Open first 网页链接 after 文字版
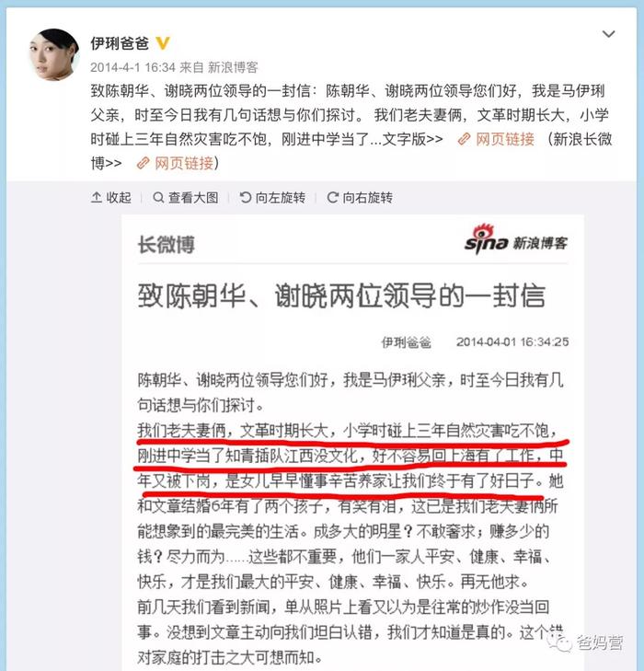The image size is (644, 671). pos(505,139)
